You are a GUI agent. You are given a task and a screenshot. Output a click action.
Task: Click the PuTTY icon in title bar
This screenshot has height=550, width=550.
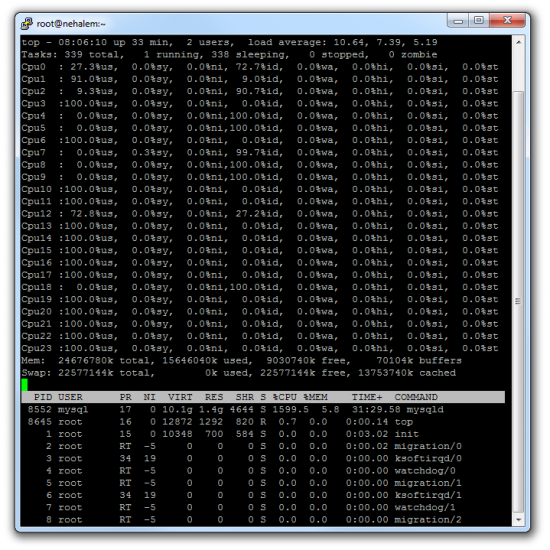coord(27,24)
